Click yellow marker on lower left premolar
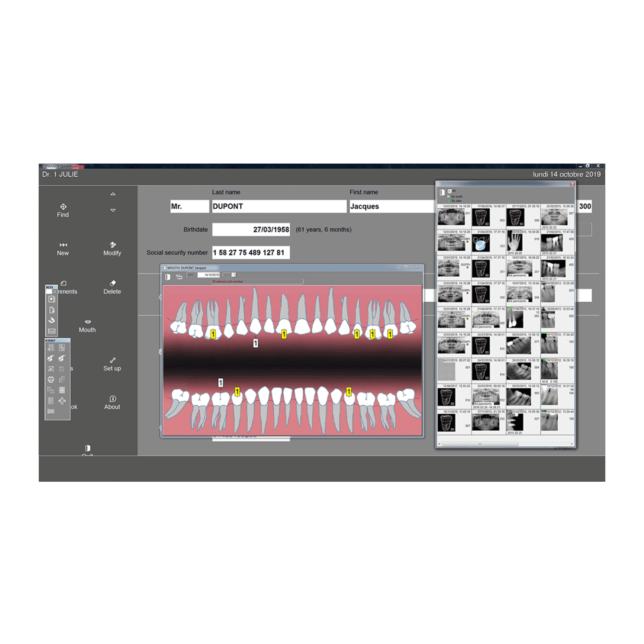 click(237, 392)
